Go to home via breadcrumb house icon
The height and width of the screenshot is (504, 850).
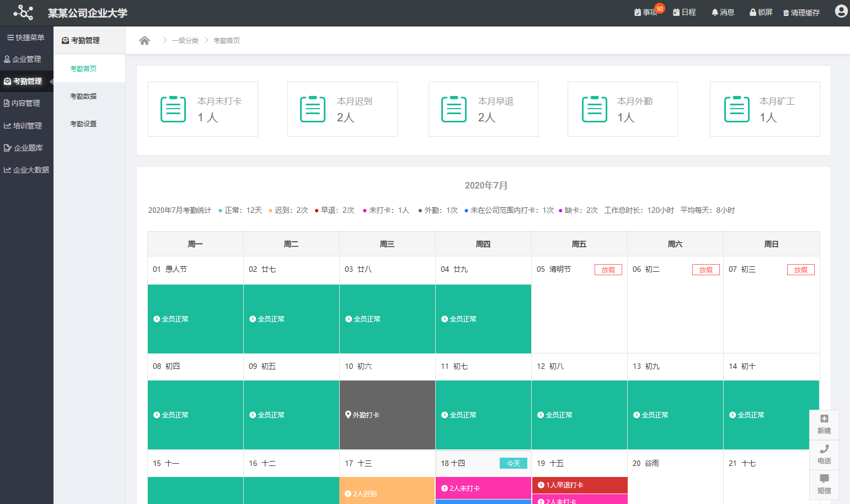pyautogui.click(x=145, y=40)
